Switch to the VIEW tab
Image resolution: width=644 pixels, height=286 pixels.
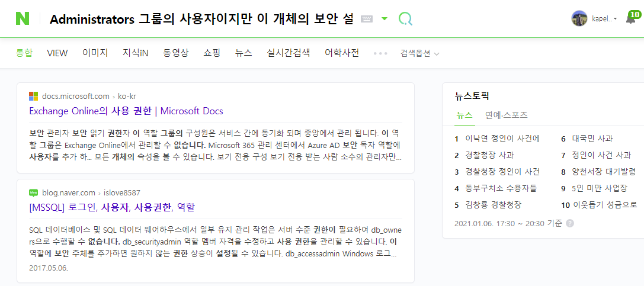tap(57, 53)
